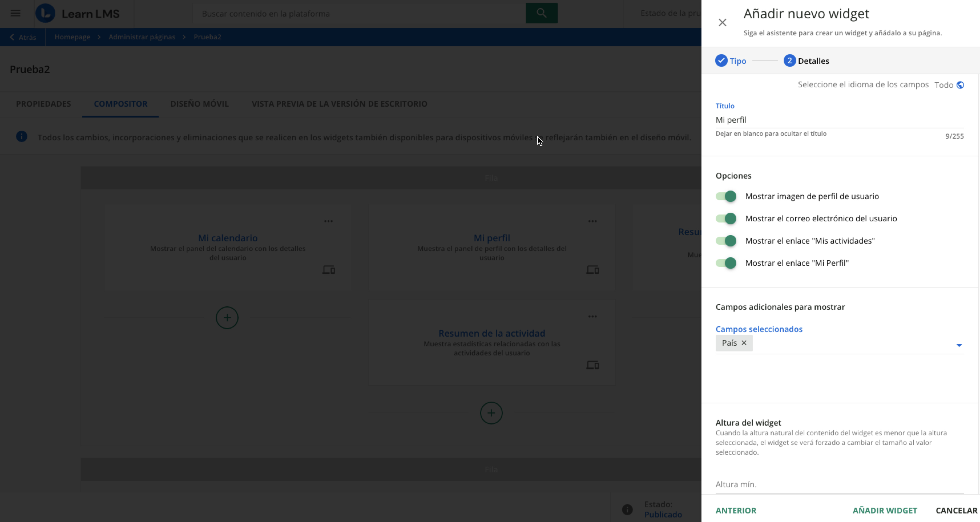Click the Añadir Widget button
980x522 pixels.
(884, 511)
